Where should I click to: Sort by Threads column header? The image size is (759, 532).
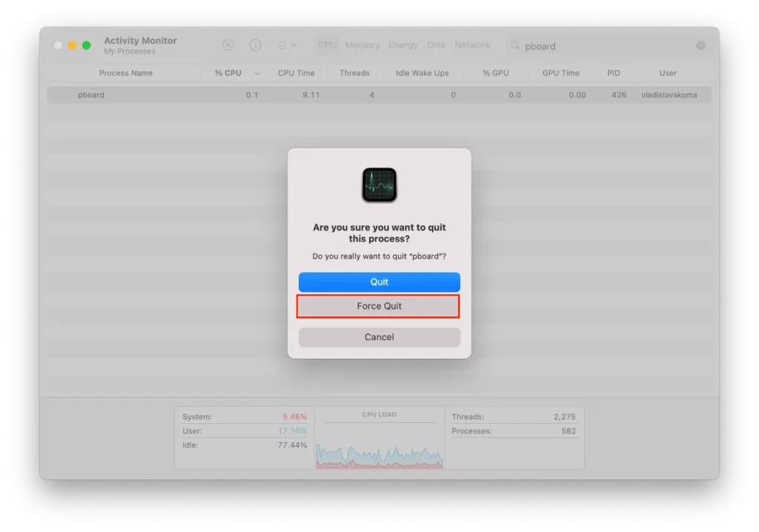click(354, 73)
